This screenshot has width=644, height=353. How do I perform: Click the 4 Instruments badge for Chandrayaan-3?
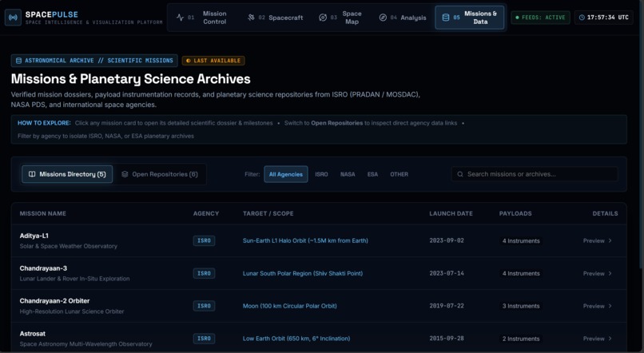tap(521, 273)
